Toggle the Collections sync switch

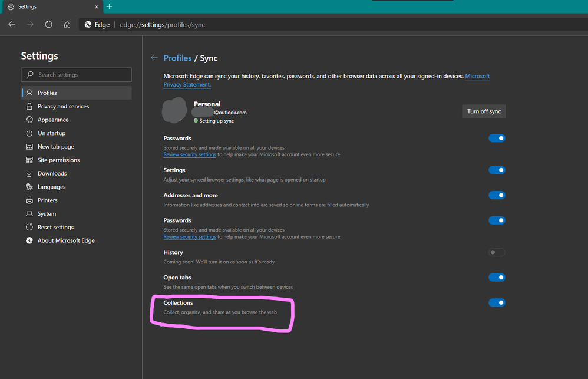tap(497, 302)
